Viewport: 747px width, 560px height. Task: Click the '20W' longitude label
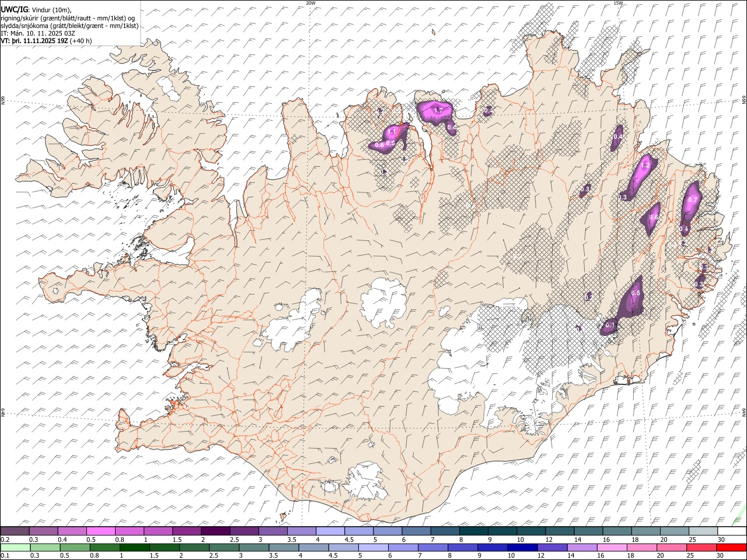click(310, 3)
